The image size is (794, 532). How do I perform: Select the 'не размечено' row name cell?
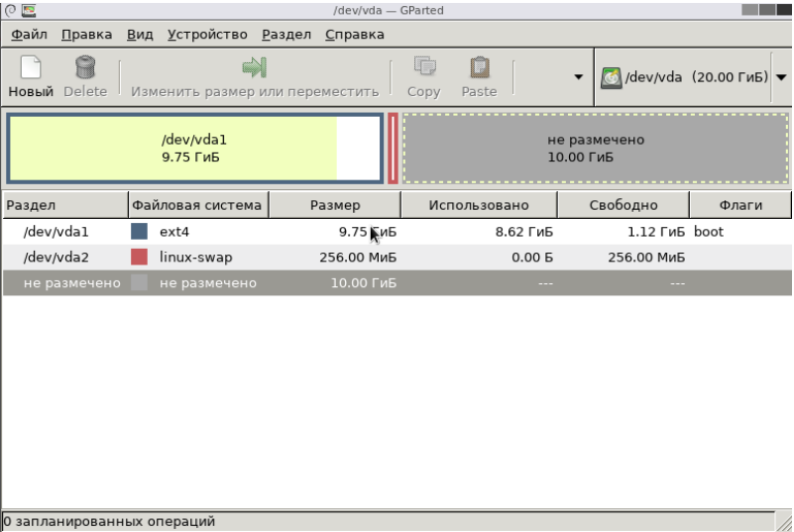tap(72, 283)
